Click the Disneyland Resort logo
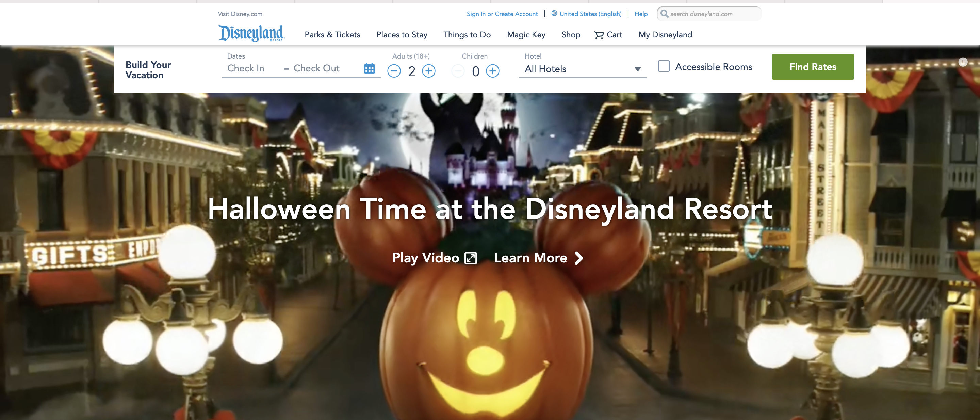This screenshot has height=420, width=980. point(251,33)
